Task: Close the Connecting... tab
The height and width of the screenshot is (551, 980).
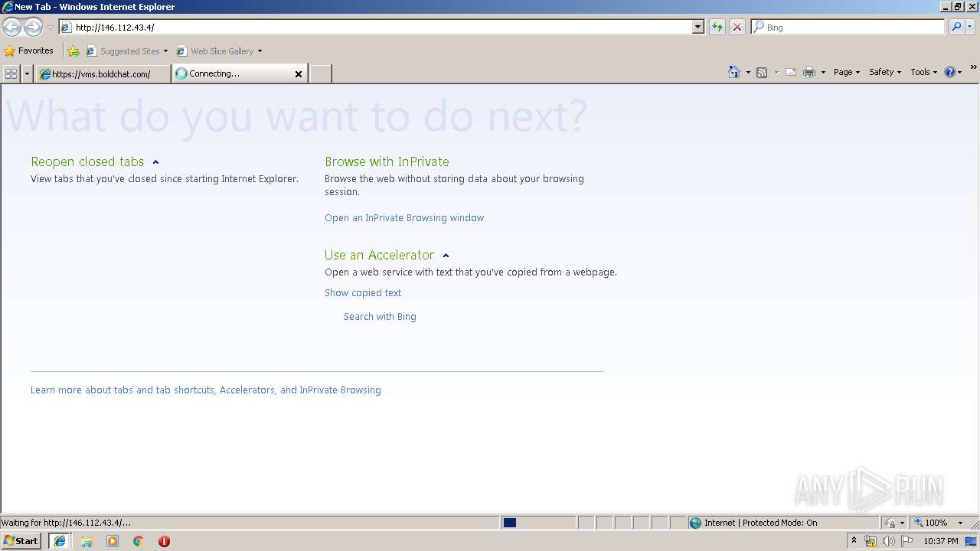Action: (299, 74)
